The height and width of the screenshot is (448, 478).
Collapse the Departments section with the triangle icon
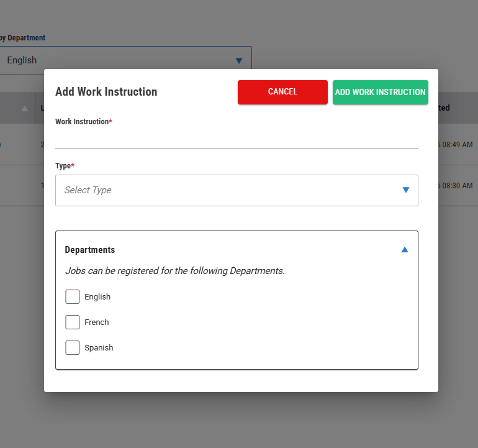[x=405, y=250]
